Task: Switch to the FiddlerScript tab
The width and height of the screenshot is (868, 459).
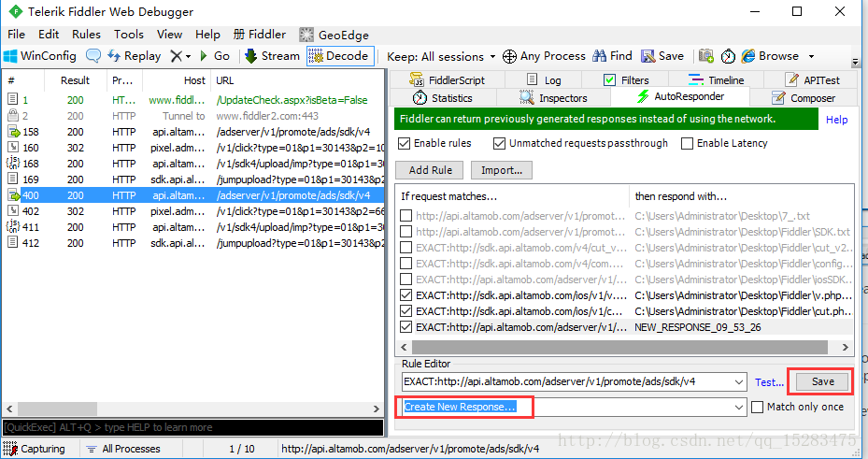Action: click(x=448, y=79)
